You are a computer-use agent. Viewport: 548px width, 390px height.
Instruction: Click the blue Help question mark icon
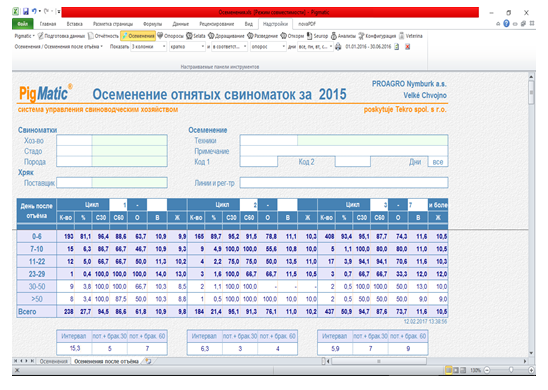tap(506, 24)
